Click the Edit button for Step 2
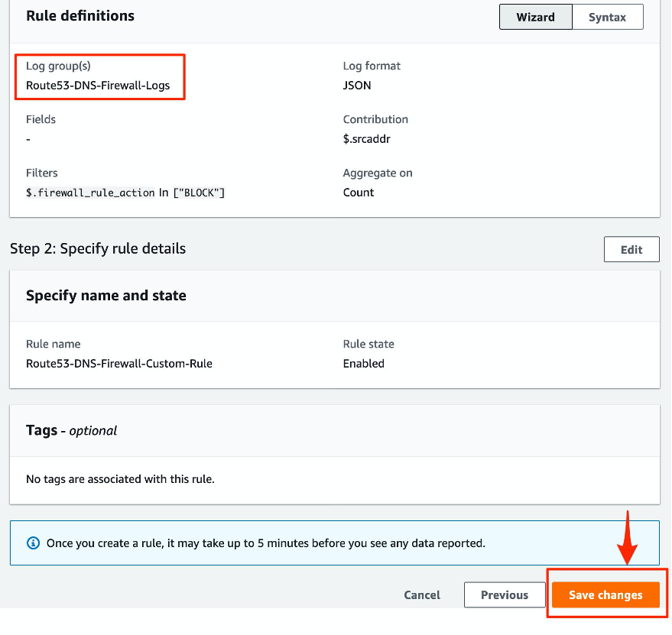The image size is (672, 635). click(631, 248)
